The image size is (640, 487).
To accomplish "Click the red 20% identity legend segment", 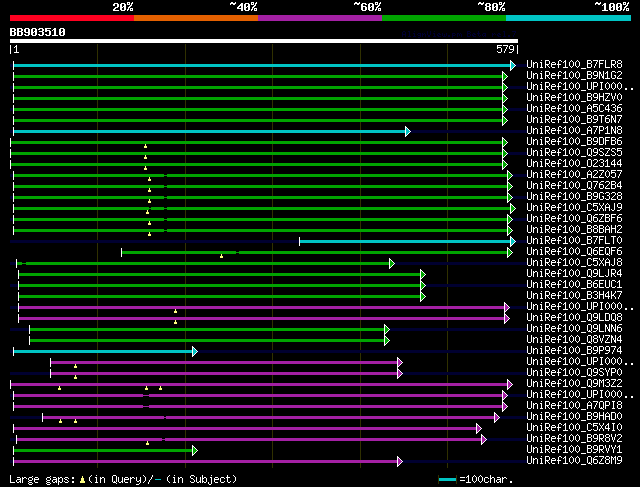I will pyautogui.click(x=72, y=18).
